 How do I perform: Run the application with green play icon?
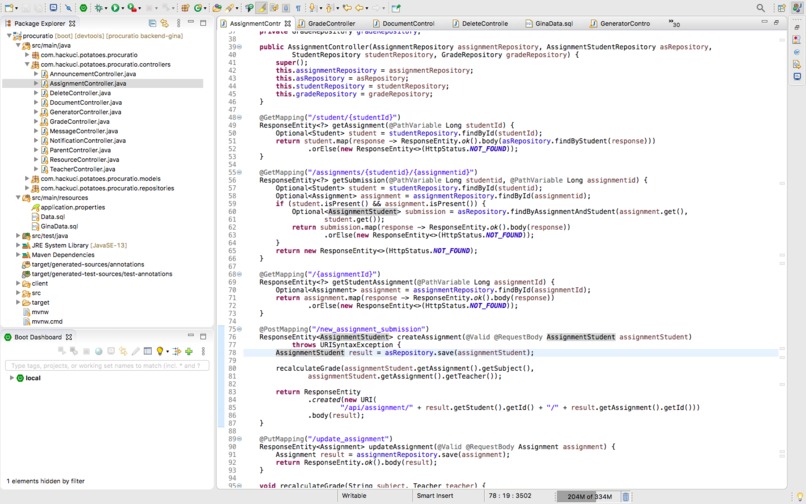click(115, 8)
